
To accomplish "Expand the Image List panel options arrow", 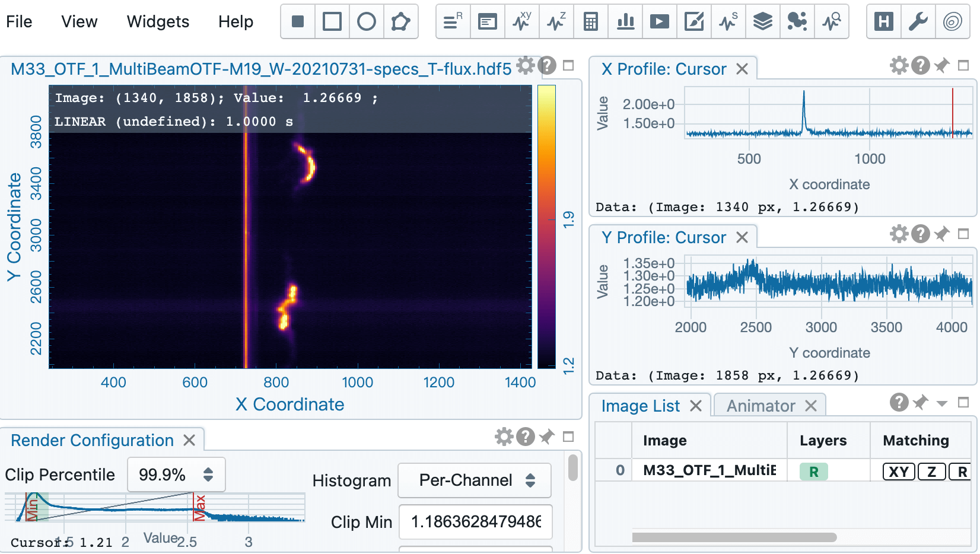I will (x=942, y=403).
